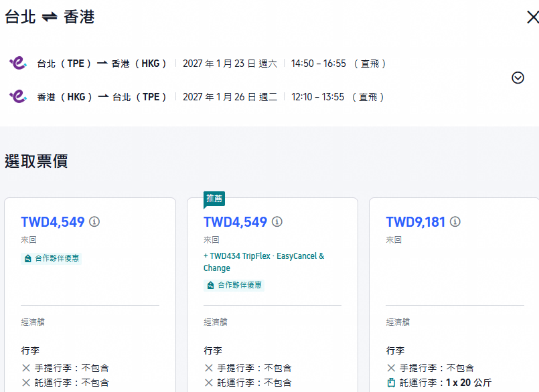Click 合作夥伴優惠 label in the recommended fare card

240,285
